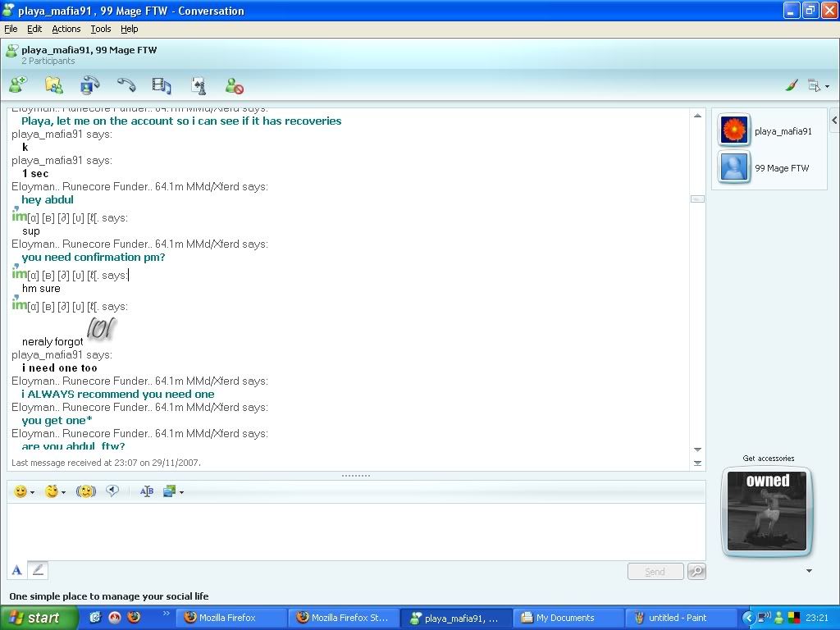Open the share media activities icon

[162, 84]
